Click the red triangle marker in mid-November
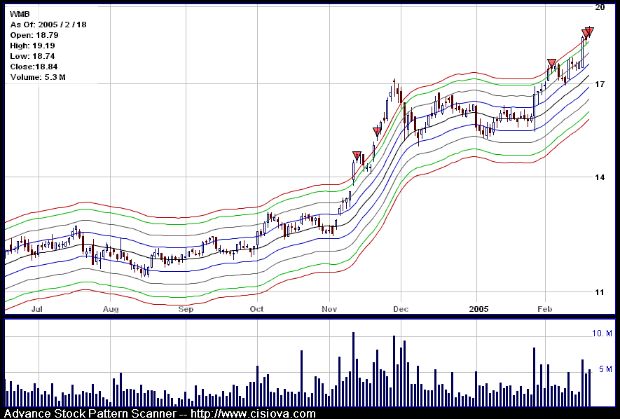This screenshot has height=419, width=620. (x=357, y=156)
